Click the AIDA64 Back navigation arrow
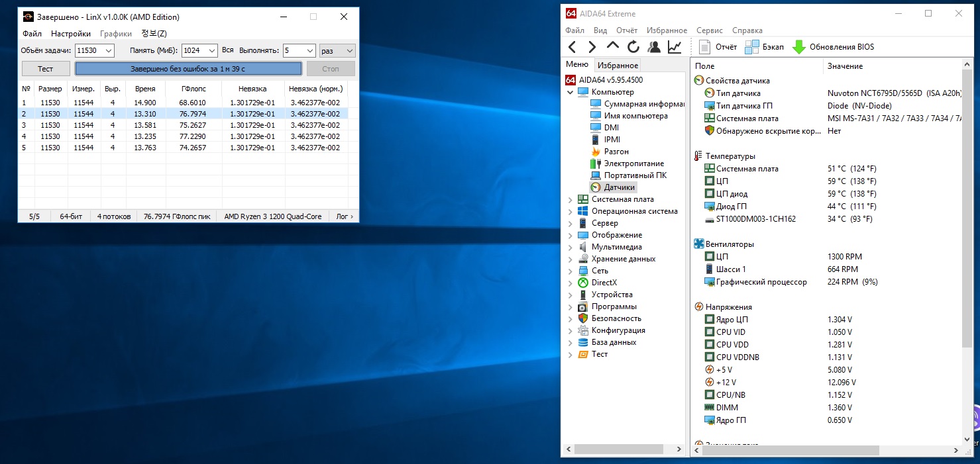Screen dimensions: 980x464 point(572,47)
